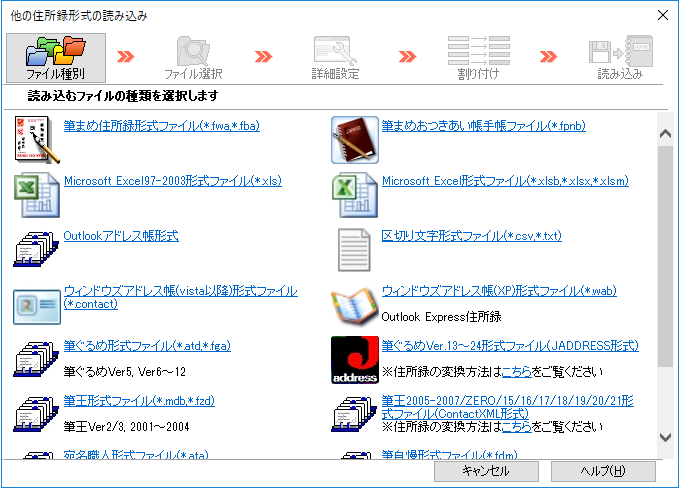The image size is (680, 488).
Task: Click the 区切り文字形式 text document icon
Action: tap(354, 249)
